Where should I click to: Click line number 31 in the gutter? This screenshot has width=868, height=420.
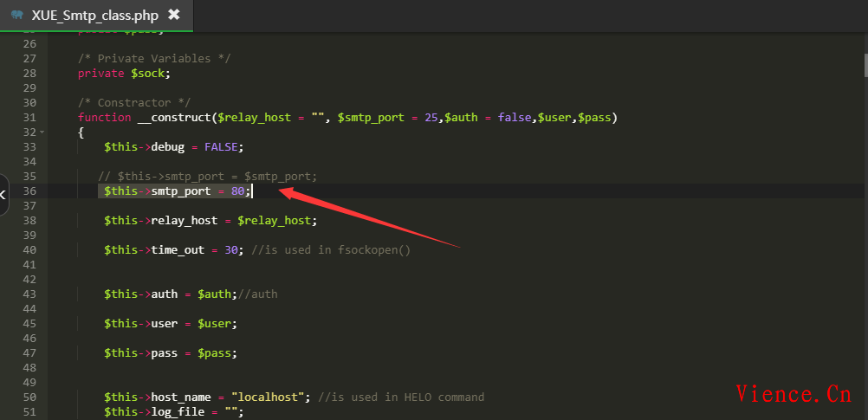(x=29, y=118)
